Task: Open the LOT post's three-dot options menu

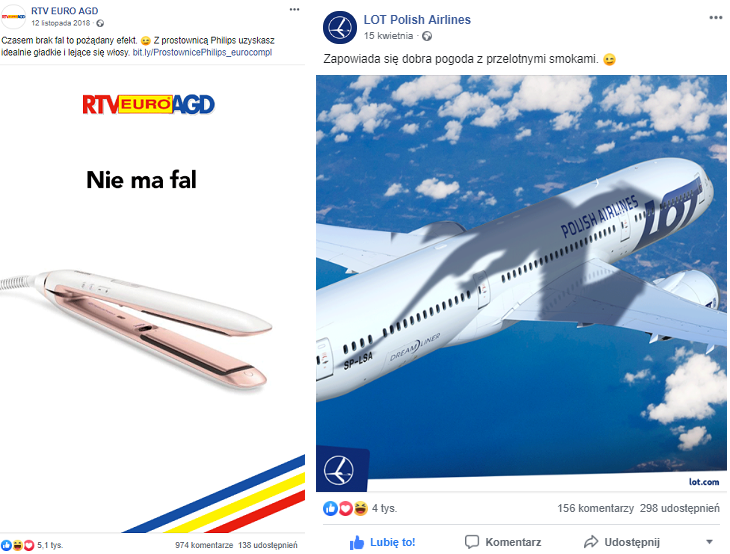Action: tap(716, 18)
